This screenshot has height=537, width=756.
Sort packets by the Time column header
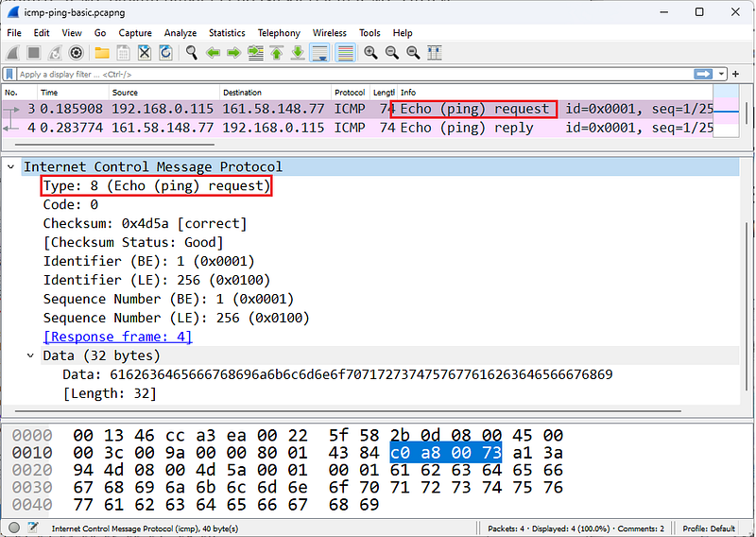click(x=73, y=92)
